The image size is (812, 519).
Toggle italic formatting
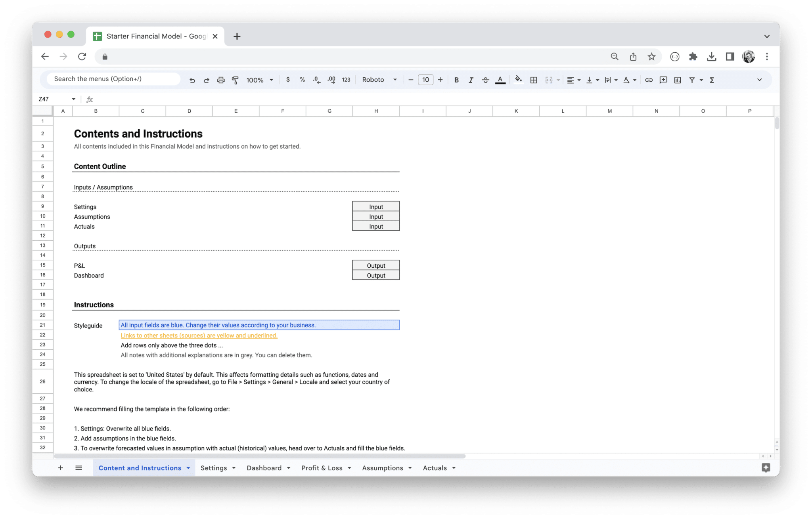click(471, 80)
